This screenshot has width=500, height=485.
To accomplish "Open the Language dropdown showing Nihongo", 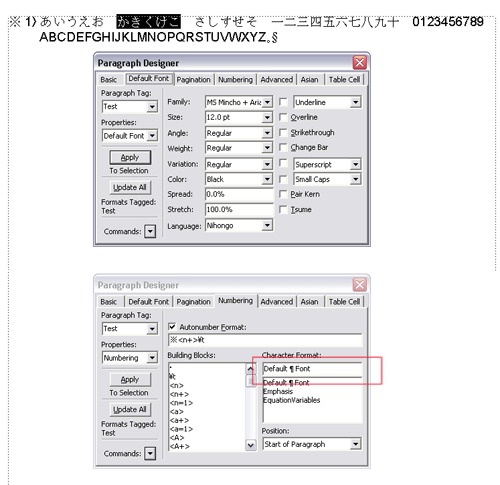I will (267, 226).
